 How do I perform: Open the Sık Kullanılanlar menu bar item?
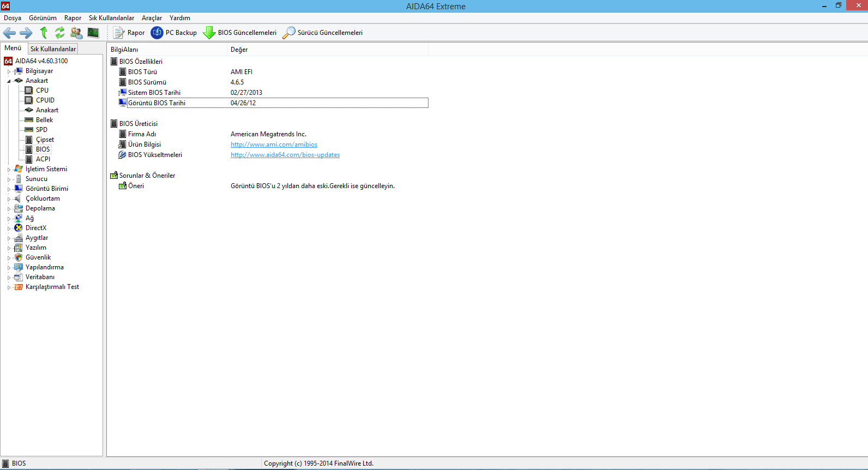[x=111, y=18]
